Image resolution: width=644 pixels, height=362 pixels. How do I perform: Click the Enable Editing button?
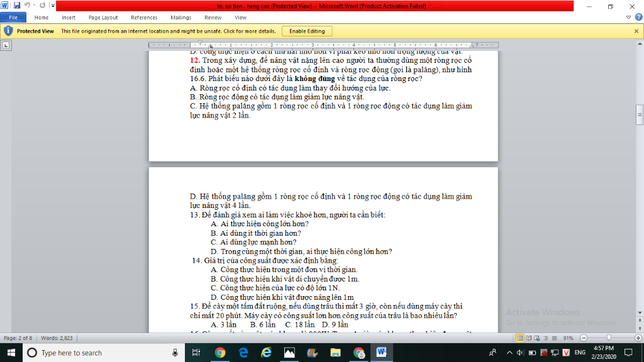point(307,31)
